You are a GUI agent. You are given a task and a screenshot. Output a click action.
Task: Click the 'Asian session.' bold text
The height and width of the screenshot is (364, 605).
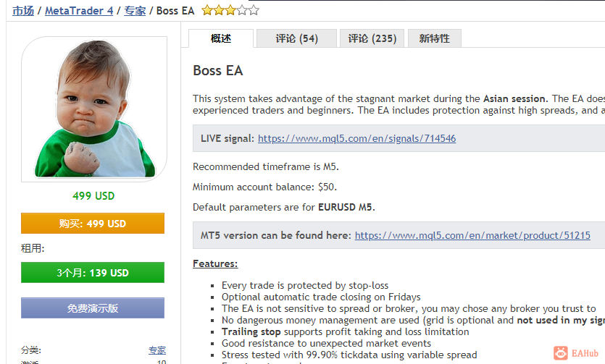click(515, 98)
